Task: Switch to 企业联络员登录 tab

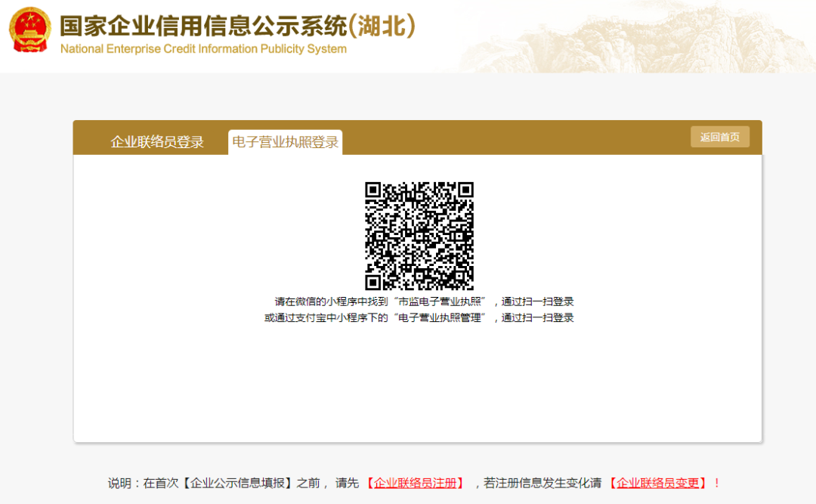Action: click(x=157, y=142)
